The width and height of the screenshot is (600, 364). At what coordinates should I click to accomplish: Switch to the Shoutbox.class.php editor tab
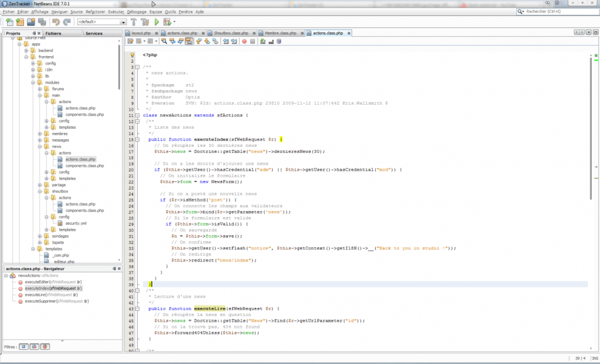click(x=231, y=33)
